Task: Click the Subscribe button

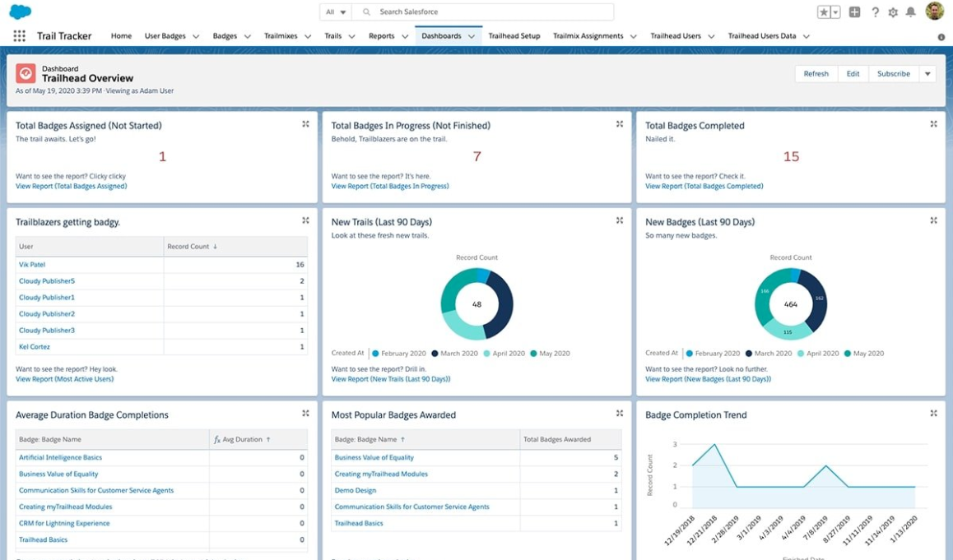Action: 894,73
